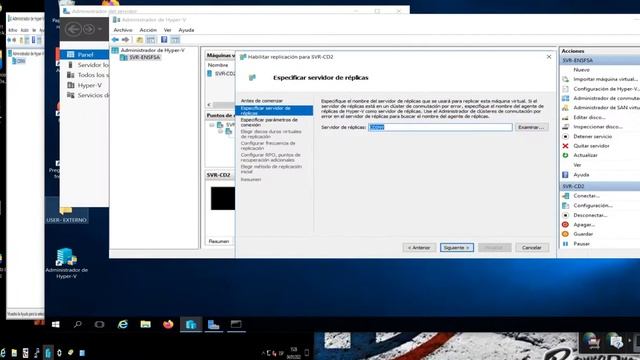This screenshot has width=640, height=360.
Task: Collapse the SVR-CD2 actions section header
Action: coord(600,186)
